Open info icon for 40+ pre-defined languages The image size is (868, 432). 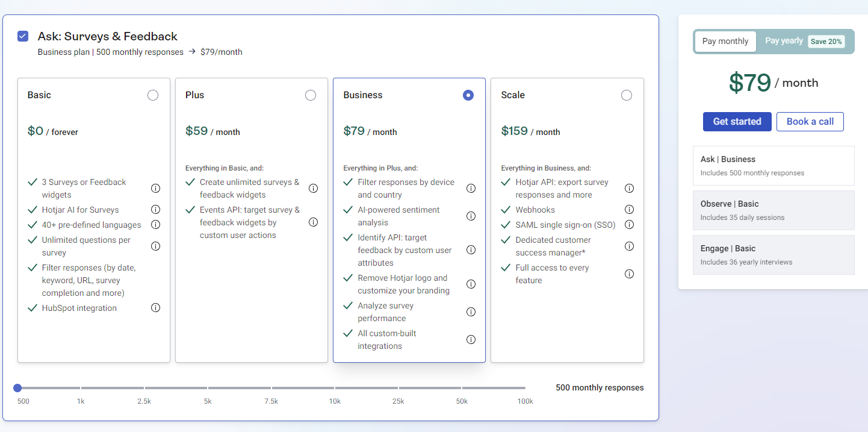coord(155,225)
